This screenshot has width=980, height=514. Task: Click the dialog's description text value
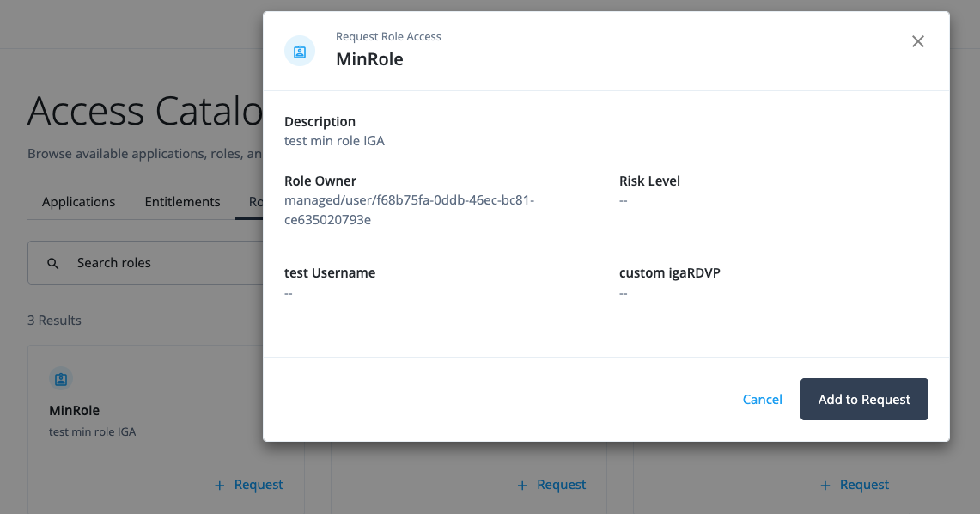tap(334, 141)
